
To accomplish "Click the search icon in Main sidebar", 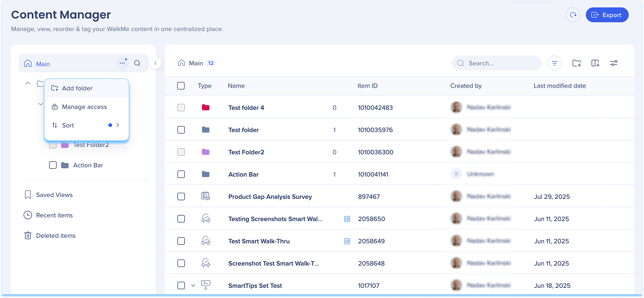I will coord(137,63).
